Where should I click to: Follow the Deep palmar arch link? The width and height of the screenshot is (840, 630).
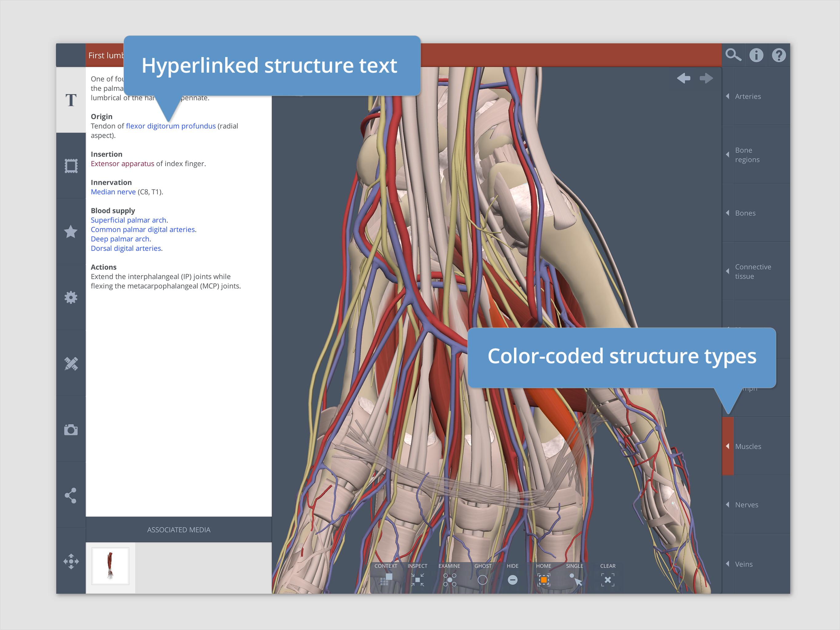(x=120, y=239)
